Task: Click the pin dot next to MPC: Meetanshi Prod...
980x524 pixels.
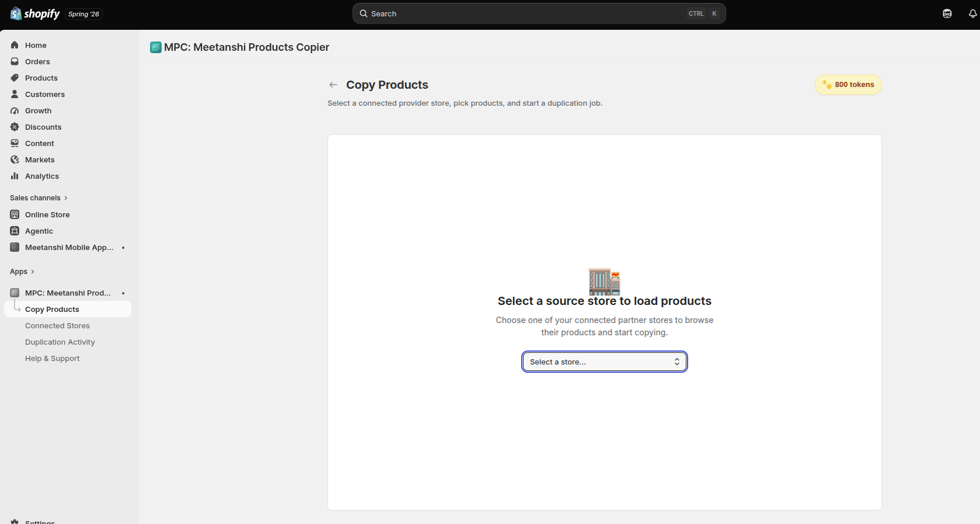Action: pos(123,293)
